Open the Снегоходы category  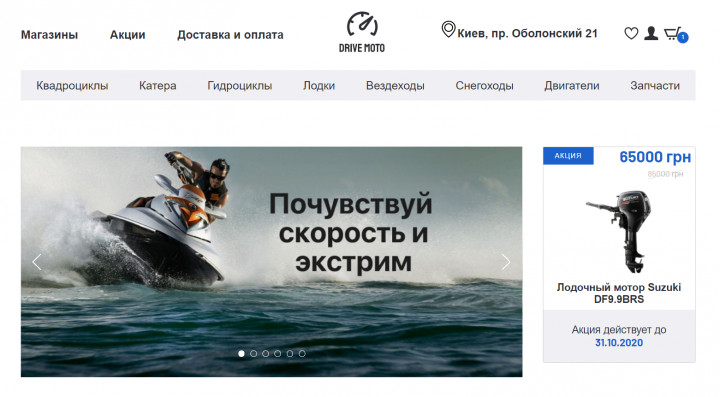[x=484, y=86]
